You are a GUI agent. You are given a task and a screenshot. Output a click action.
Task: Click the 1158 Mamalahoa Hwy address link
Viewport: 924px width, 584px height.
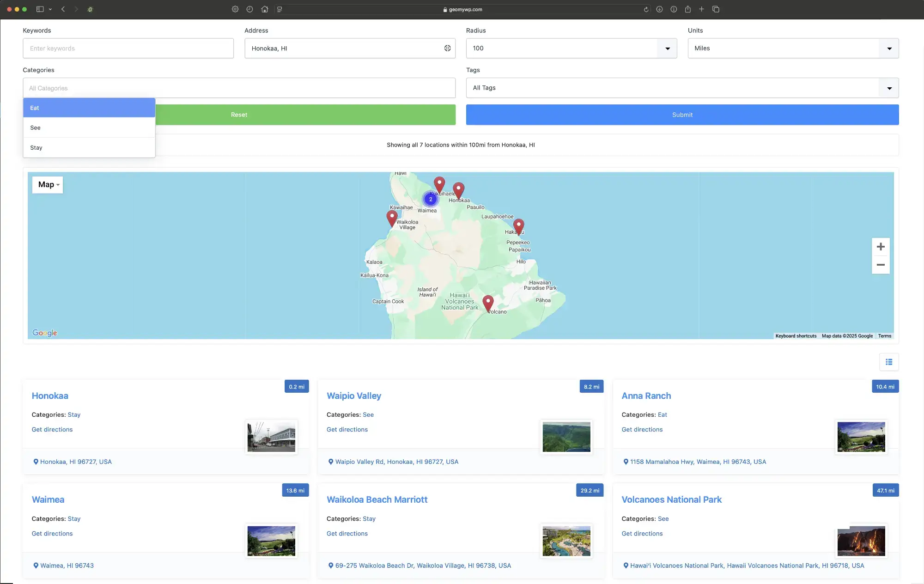(x=698, y=462)
